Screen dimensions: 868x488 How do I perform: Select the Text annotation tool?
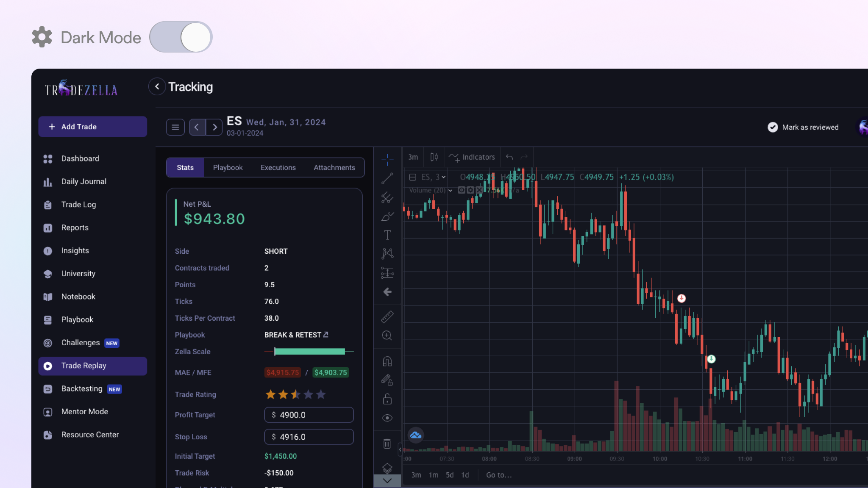point(387,235)
